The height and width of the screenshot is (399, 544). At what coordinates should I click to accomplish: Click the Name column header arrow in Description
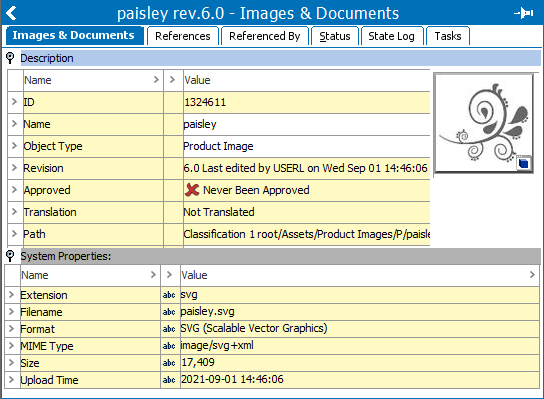(x=156, y=80)
